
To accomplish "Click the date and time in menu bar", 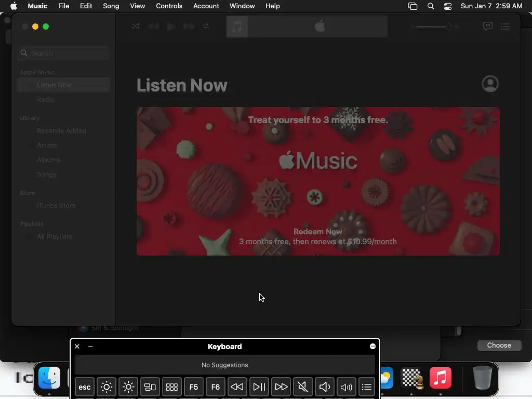I will [491, 6].
